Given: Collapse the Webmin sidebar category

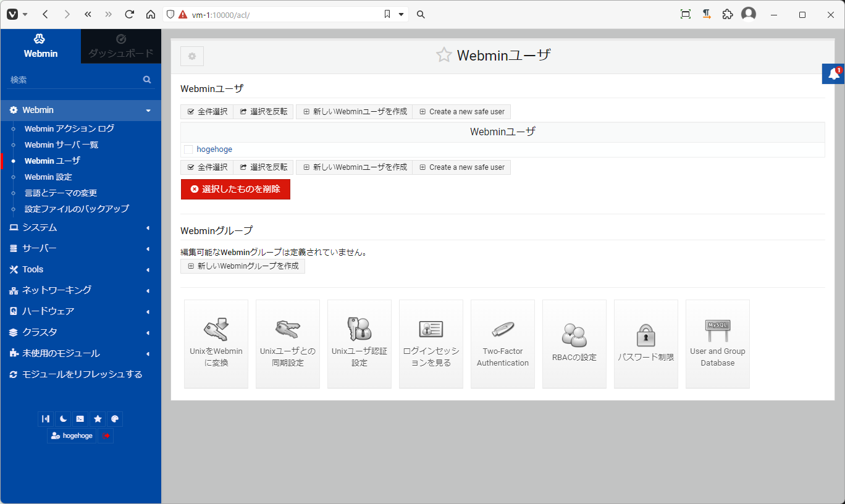Looking at the screenshot, I should 80,110.
